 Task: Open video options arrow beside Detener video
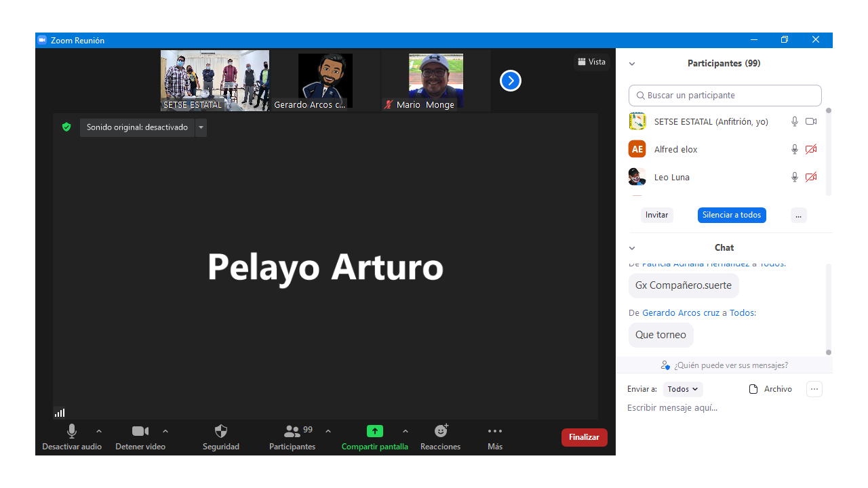(165, 431)
